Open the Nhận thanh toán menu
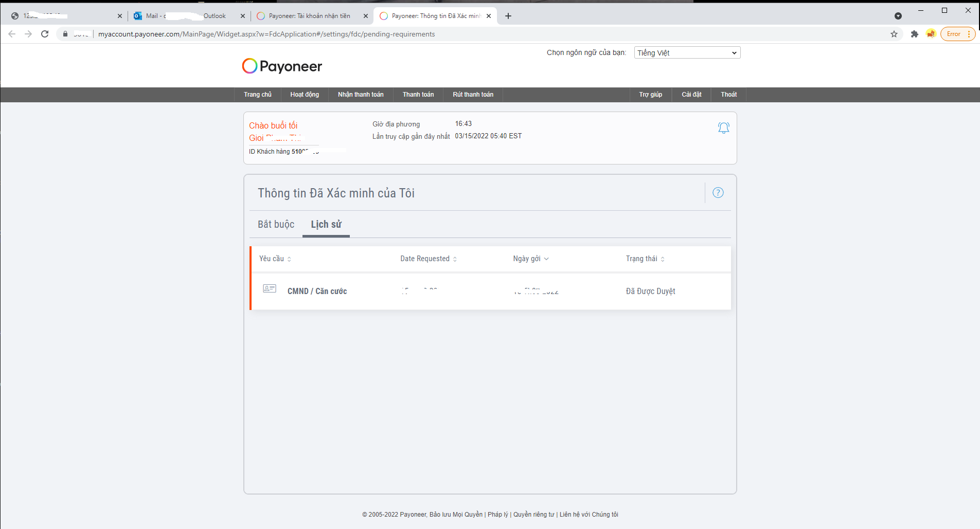Viewport: 980px width, 529px height. coord(361,95)
